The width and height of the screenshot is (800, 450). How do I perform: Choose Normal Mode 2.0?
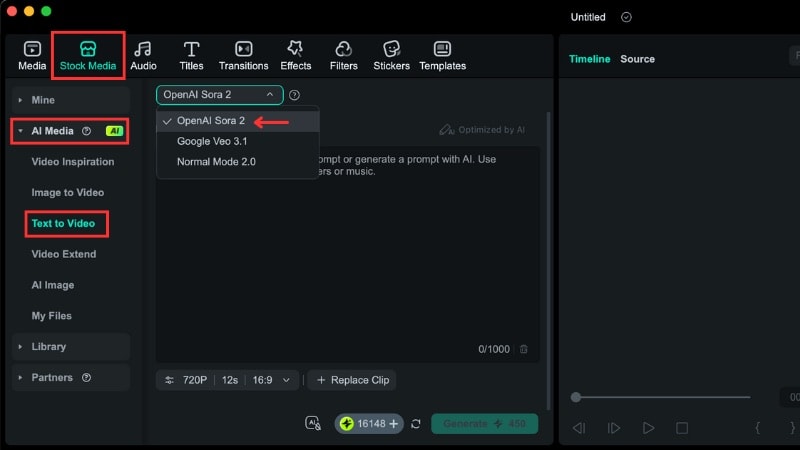point(238,162)
